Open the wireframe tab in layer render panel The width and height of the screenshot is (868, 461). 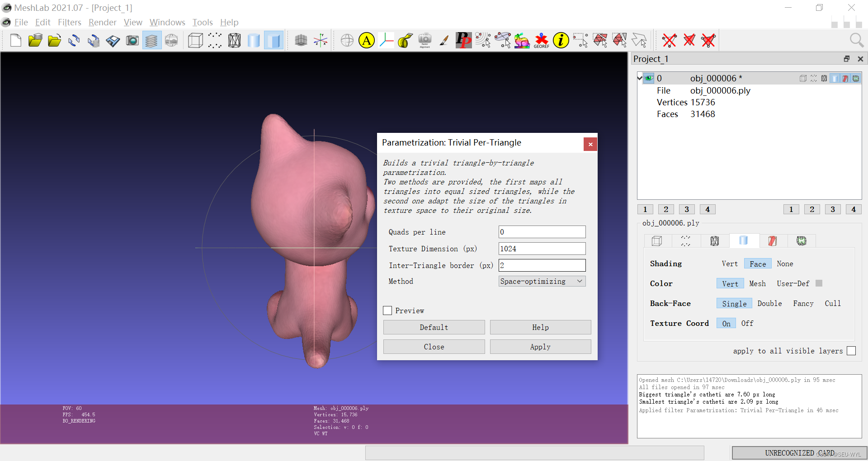click(x=714, y=241)
